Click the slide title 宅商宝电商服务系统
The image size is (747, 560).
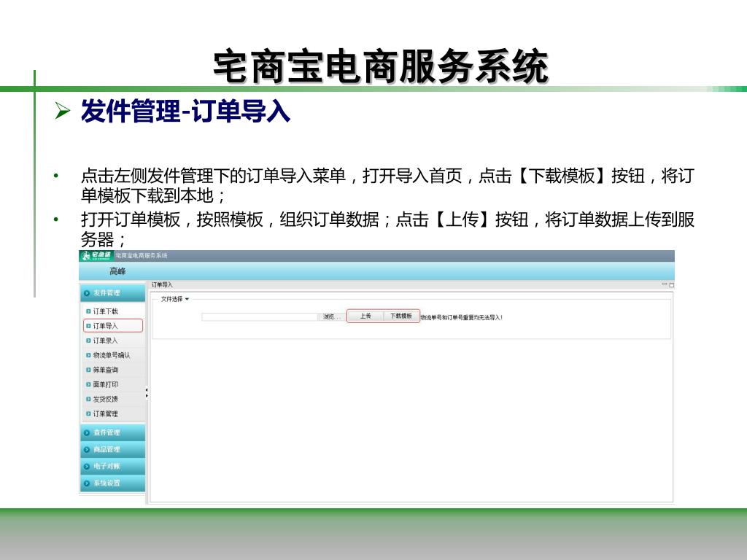point(381,66)
